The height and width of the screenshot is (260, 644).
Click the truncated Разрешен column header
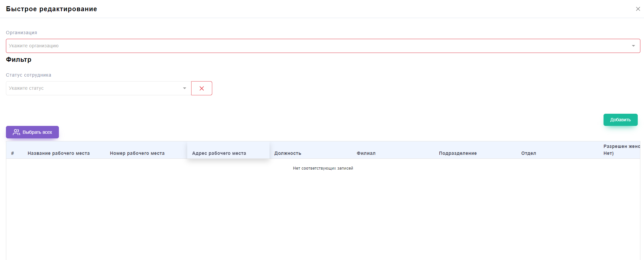[621, 150]
